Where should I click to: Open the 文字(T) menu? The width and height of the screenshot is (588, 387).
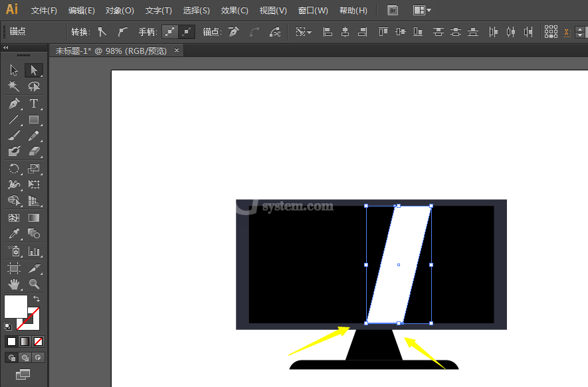click(159, 11)
